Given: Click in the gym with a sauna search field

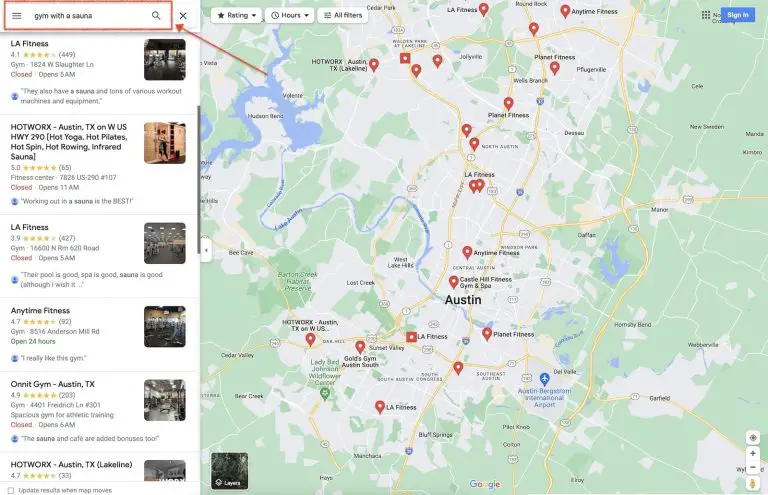Looking at the screenshot, I should 85,16.
